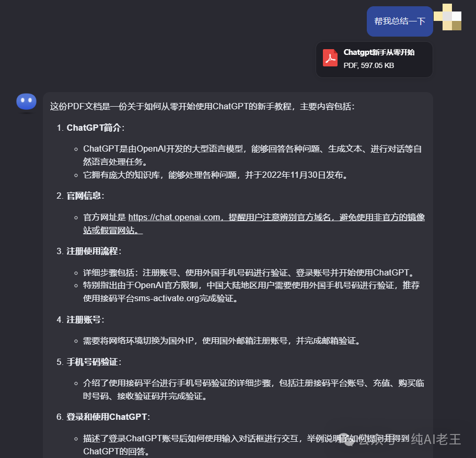
Task: Select the 帮我总结一下 user message bubble
Action: tap(400, 21)
